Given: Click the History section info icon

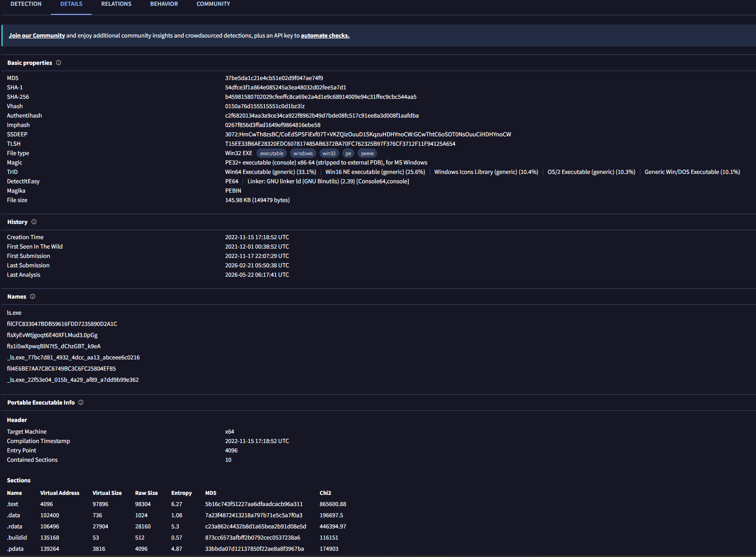Looking at the screenshot, I should (34, 222).
